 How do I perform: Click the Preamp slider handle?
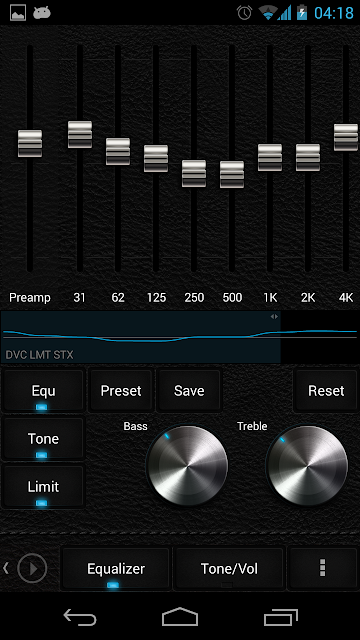coord(30,143)
